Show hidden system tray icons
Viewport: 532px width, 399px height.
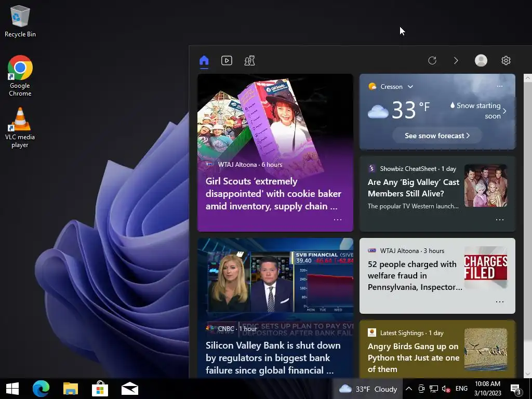click(409, 389)
